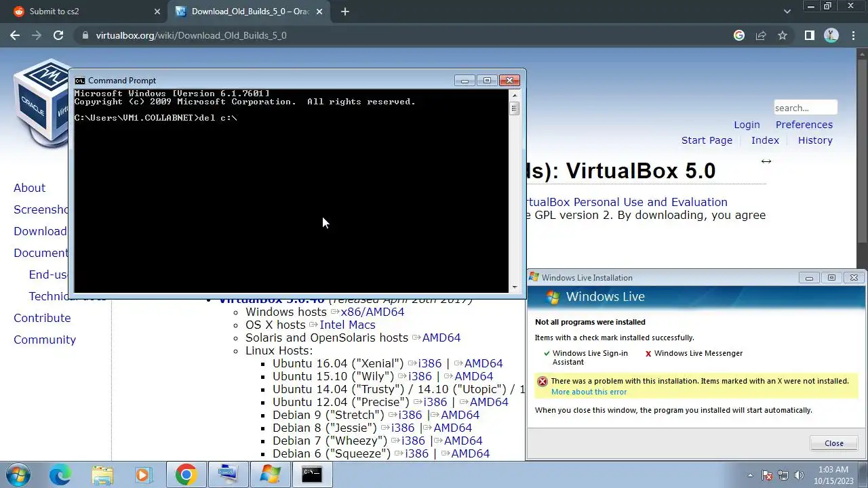868x488 pixels.
Task: Download Ubuntu 15.10 Wily AMD64 build
Action: 473,376
